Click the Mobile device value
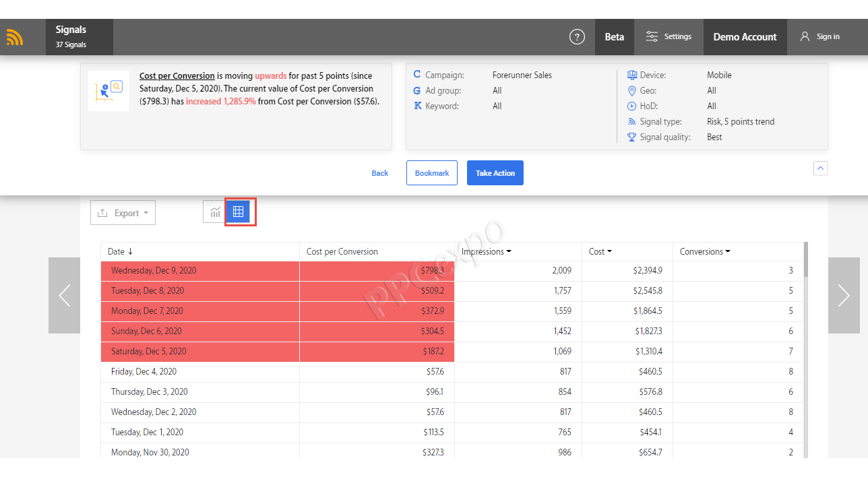868x477 pixels. (719, 75)
